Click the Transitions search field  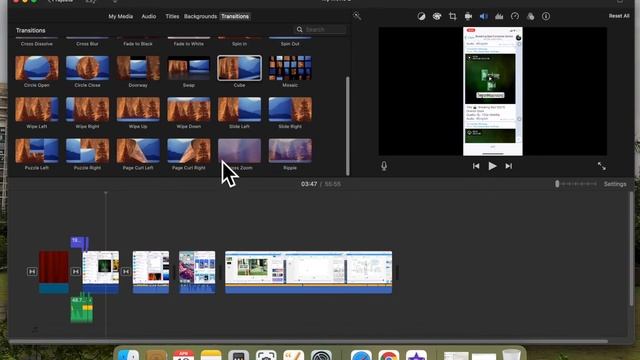320,29
